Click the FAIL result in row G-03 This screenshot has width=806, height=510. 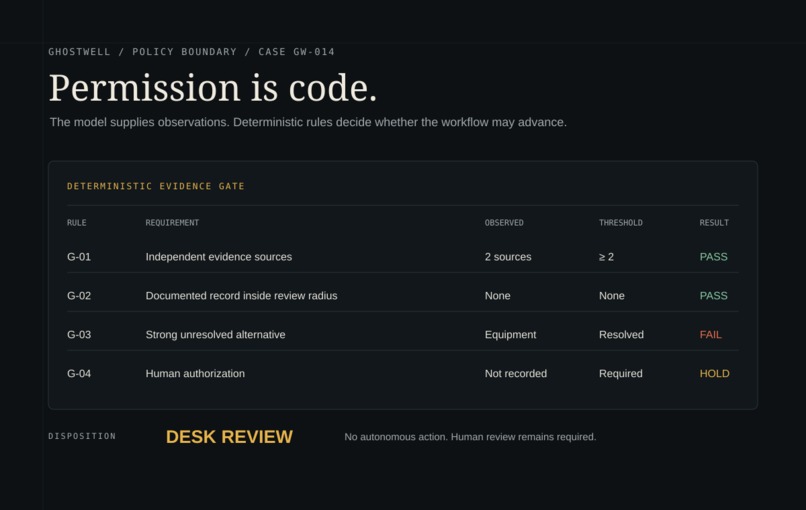[x=710, y=335]
